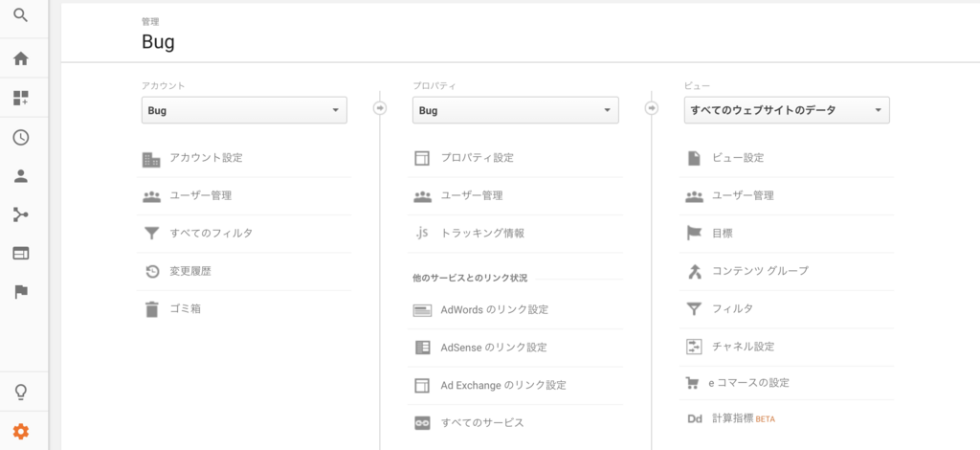The width and height of the screenshot is (980, 450).
Task: Click the 他のサービスとのリンク状況 heading
Action: [x=470, y=278]
